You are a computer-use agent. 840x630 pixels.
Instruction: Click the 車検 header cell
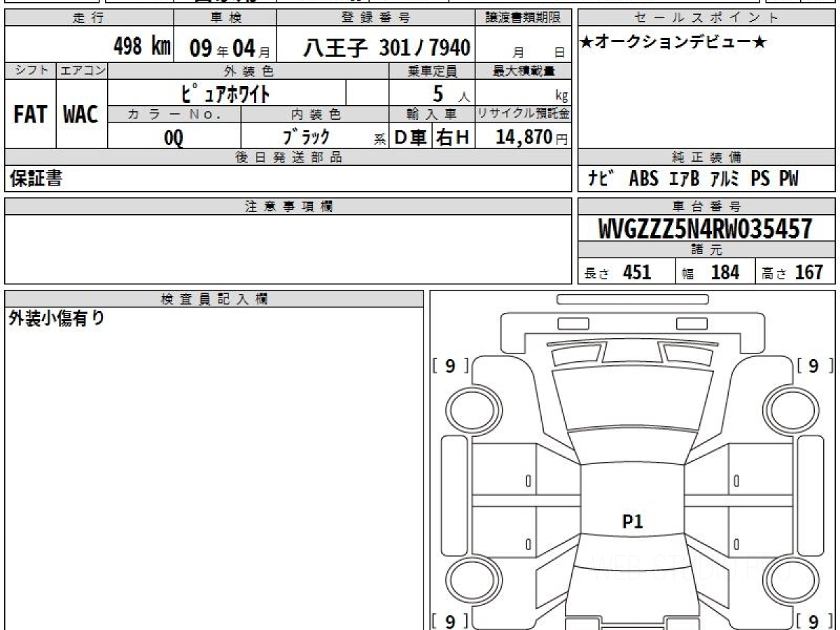pos(225,18)
